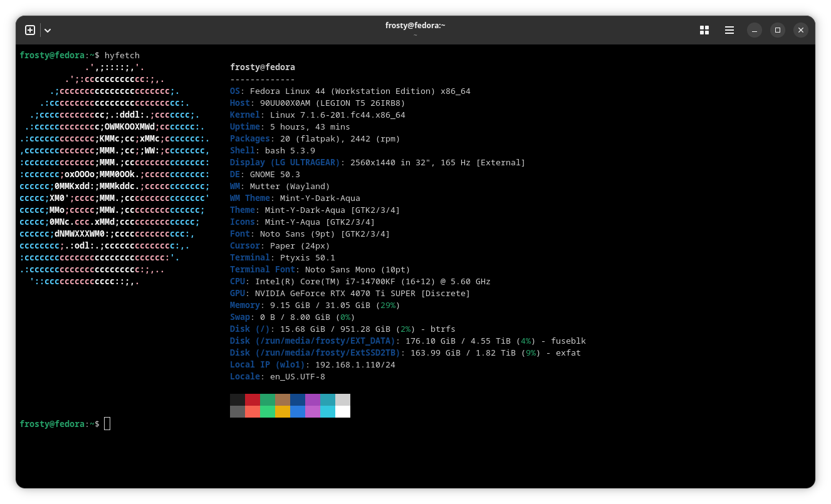The width and height of the screenshot is (831, 504).
Task: Click the Font line Noto Sans (9pt)
Action: tap(310, 234)
